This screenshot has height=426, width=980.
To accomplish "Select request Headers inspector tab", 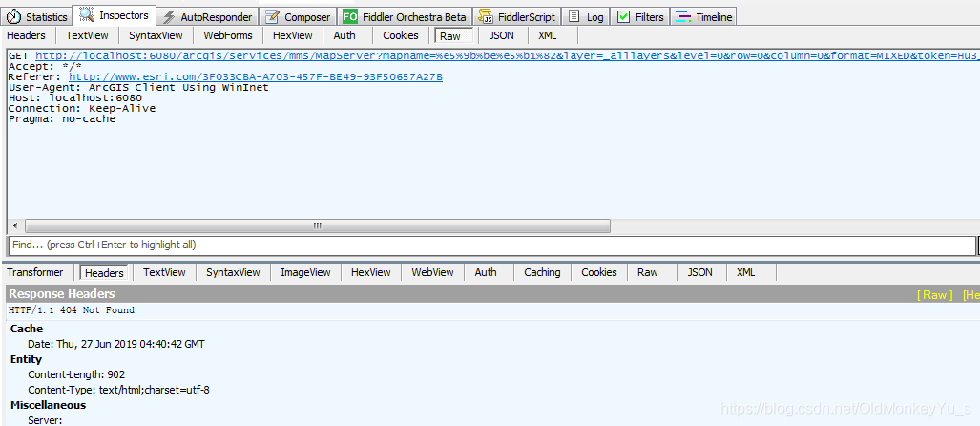I will coord(27,35).
